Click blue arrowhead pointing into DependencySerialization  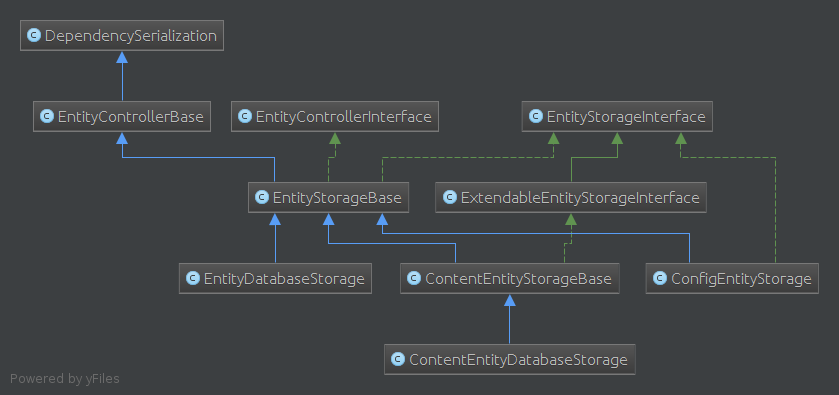click(x=122, y=57)
